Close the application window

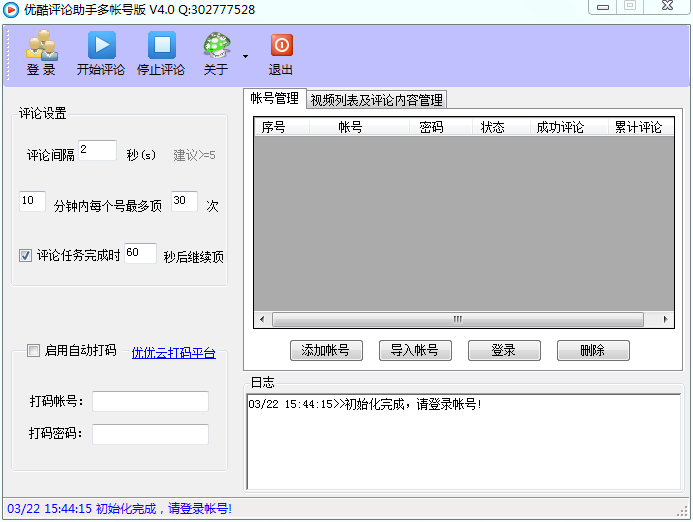(667, 6)
